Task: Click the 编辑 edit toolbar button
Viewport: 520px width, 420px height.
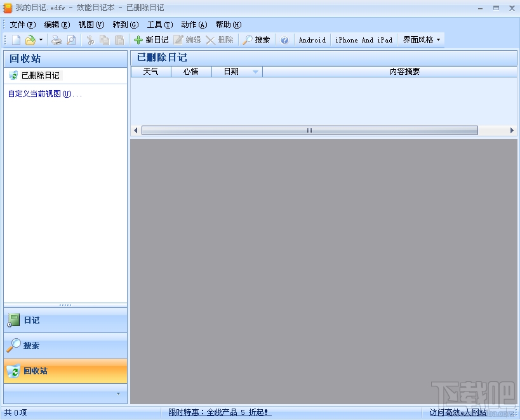Action: pyautogui.click(x=187, y=40)
